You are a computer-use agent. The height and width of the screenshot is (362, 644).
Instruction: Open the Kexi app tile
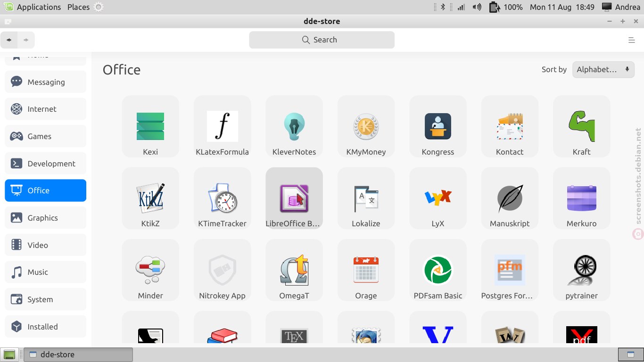tap(150, 126)
